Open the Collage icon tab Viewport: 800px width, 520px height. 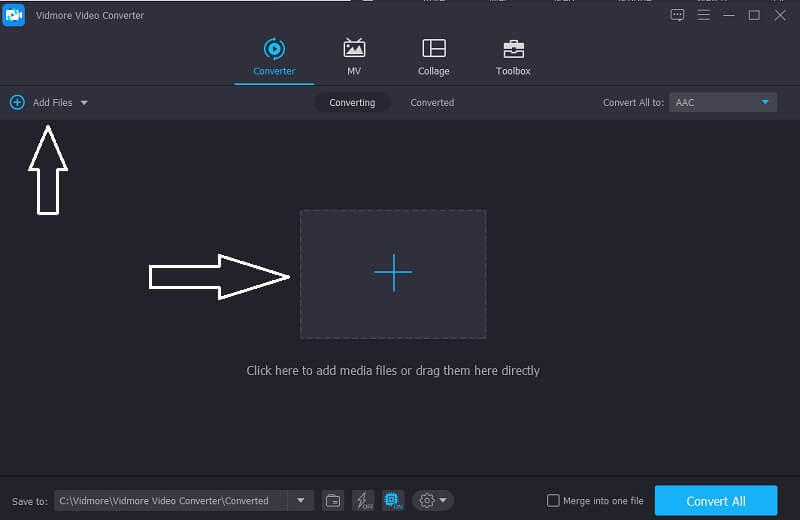(x=433, y=57)
